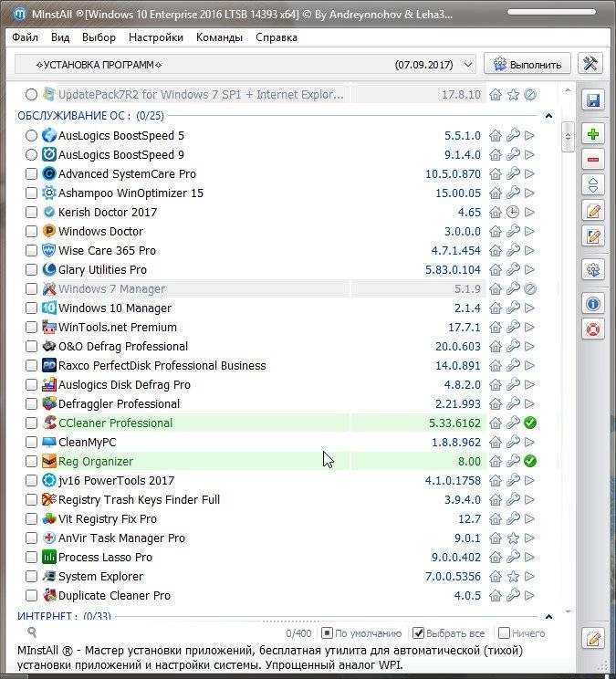Image resolution: width=616 pixels, height=679 pixels.
Task: Click the key icon for Wise Care 365 Pro
Action: (x=513, y=250)
